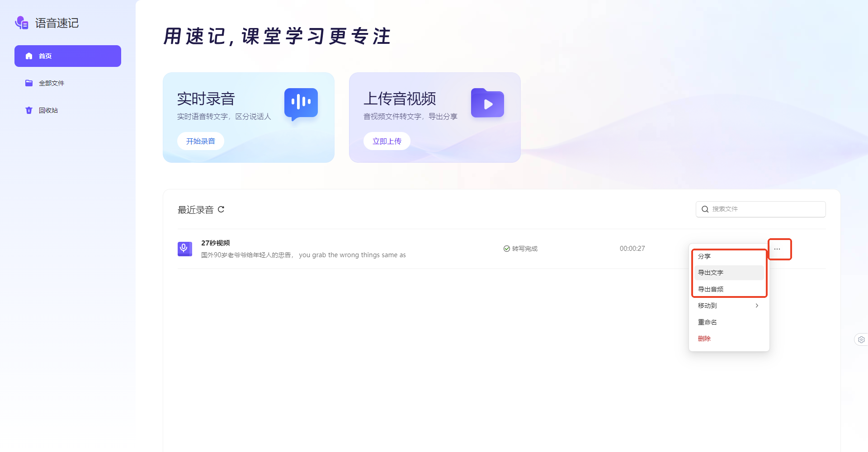Click the video folder play icon
The image size is (868, 452).
coord(487,103)
